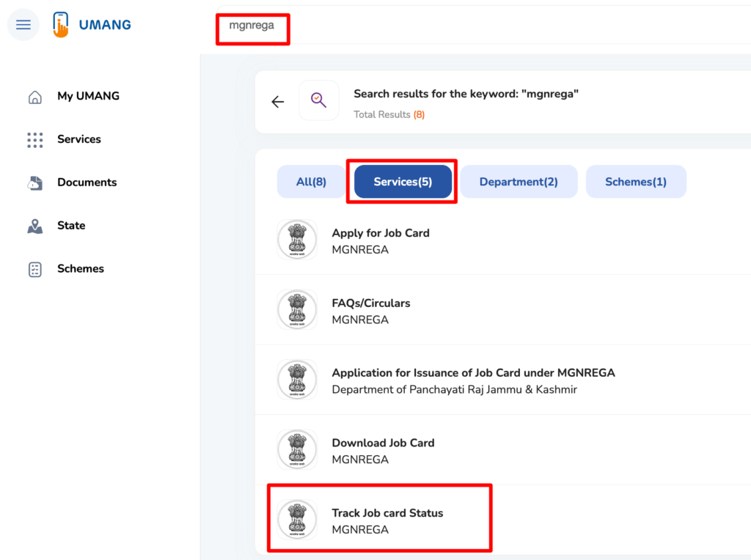This screenshot has height=560, width=751.
Task: Go to My UMANG in sidebar
Action: (88, 96)
